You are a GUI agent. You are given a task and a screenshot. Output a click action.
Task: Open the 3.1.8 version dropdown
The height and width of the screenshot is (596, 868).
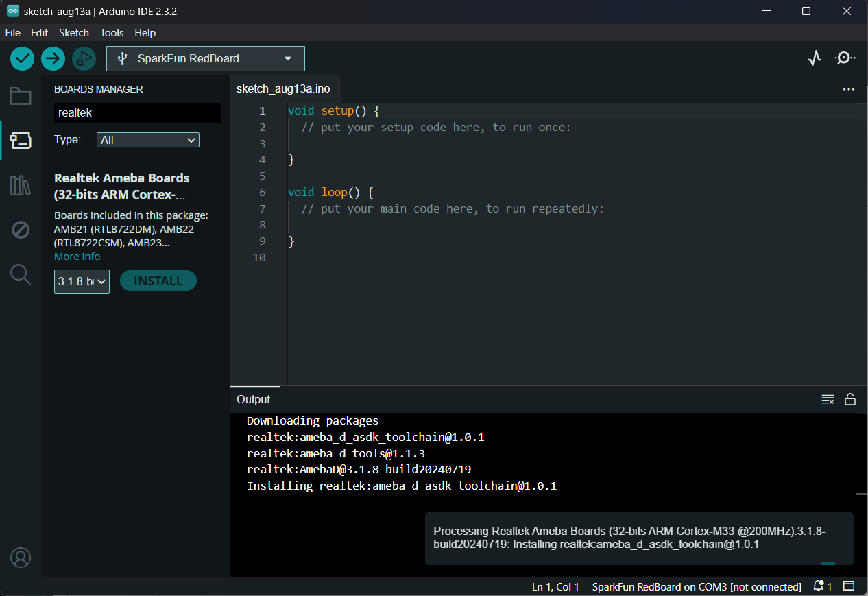(82, 281)
